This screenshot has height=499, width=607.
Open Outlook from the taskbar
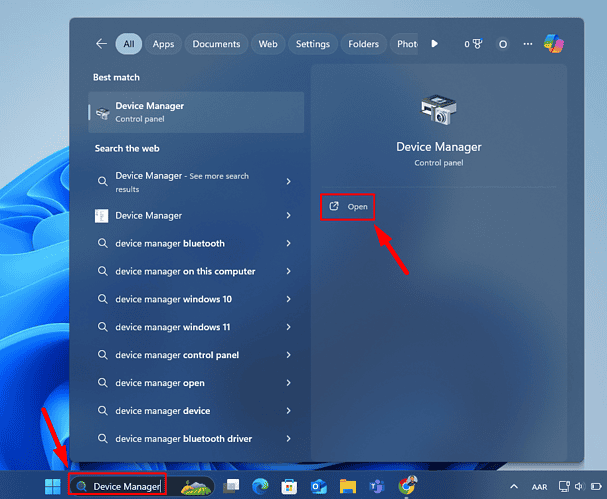click(319, 487)
